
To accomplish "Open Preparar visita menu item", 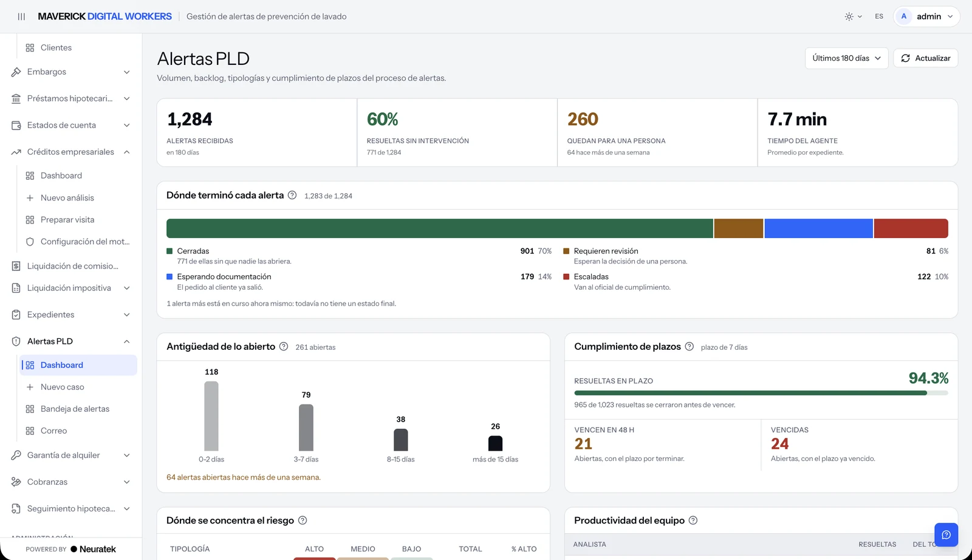I will tap(78, 219).
